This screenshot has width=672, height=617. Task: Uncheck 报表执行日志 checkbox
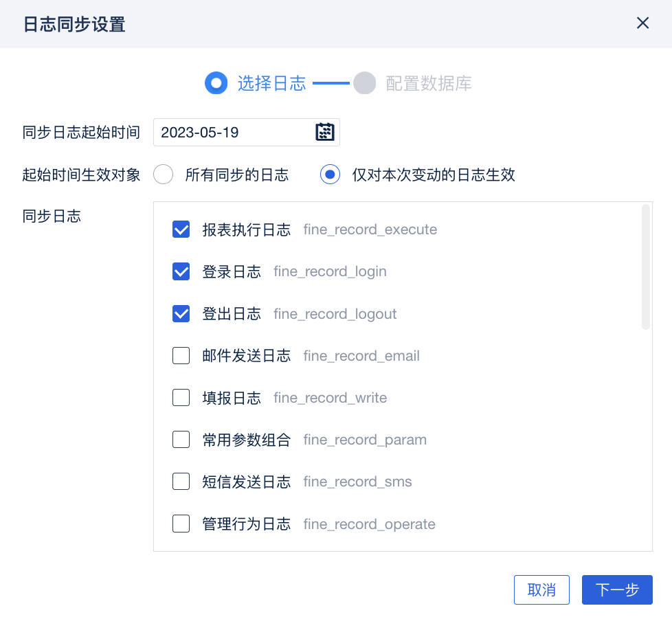point(181,229)
